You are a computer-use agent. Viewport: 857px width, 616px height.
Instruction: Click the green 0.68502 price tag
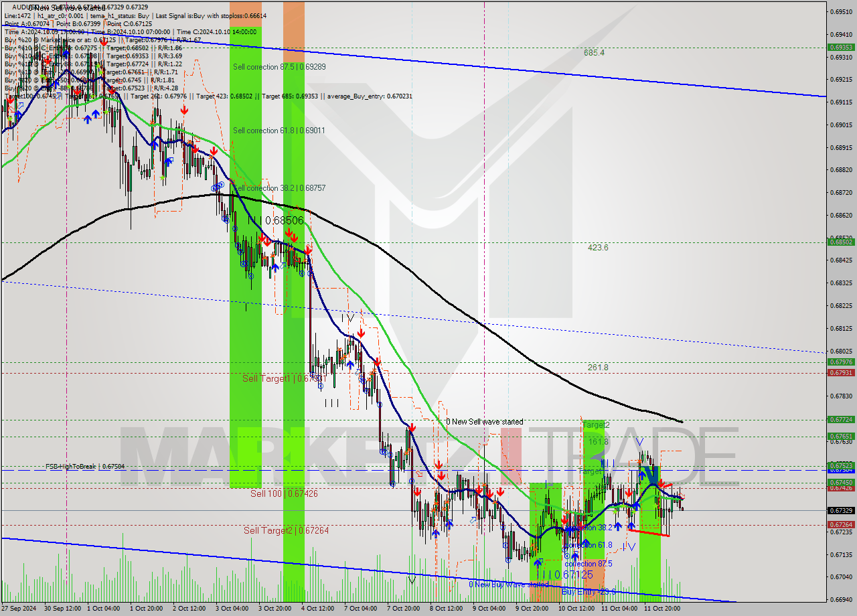coord(840,242)
